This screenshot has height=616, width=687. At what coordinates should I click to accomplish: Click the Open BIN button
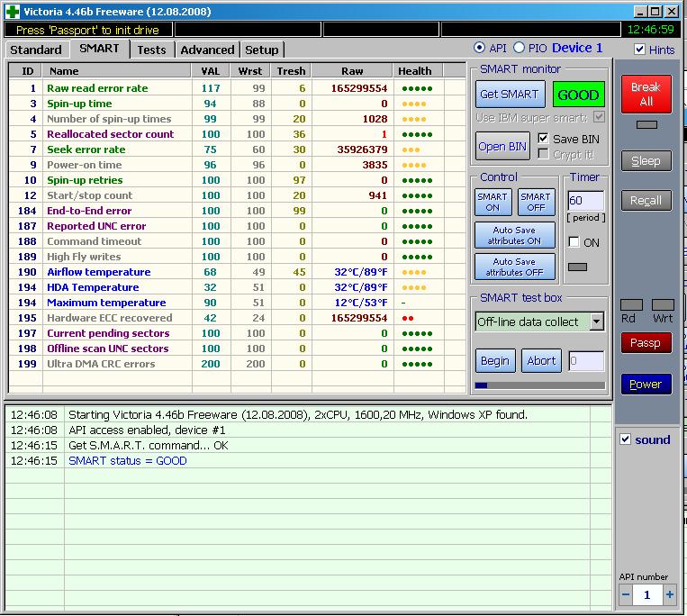(502, 146)
